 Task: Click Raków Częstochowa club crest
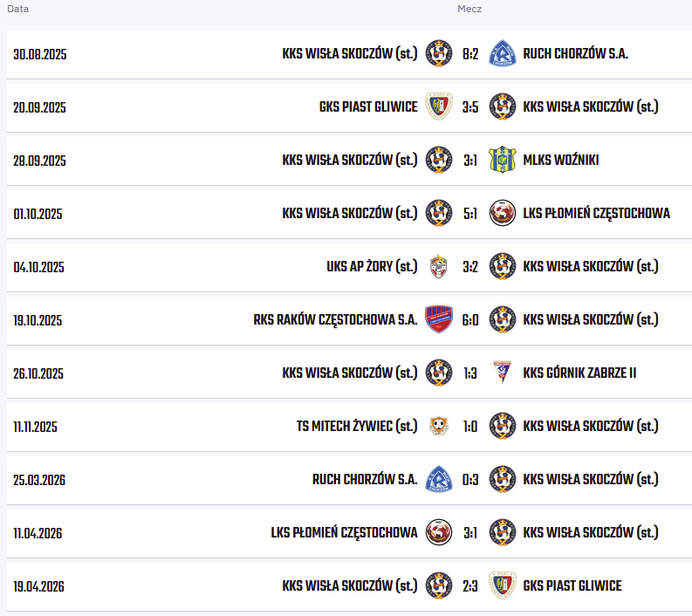click(438, 319)
